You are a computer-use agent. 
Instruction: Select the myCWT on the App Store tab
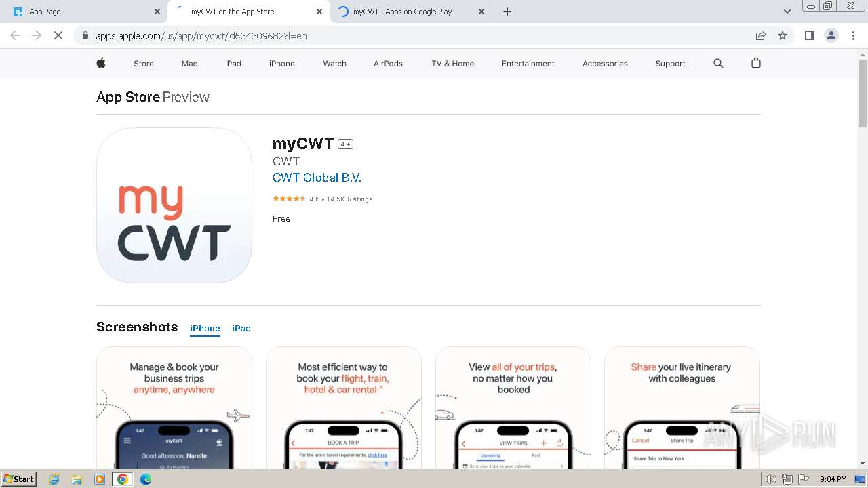248,12
